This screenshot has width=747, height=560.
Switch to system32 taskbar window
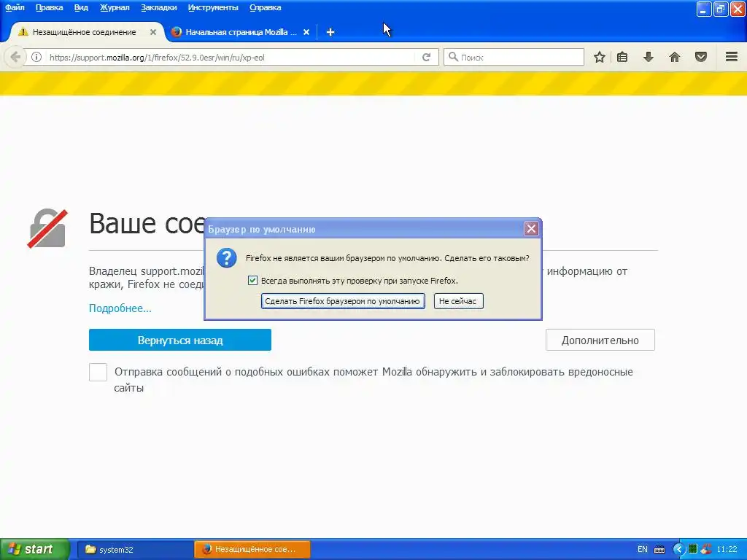[x=136, y=550]
